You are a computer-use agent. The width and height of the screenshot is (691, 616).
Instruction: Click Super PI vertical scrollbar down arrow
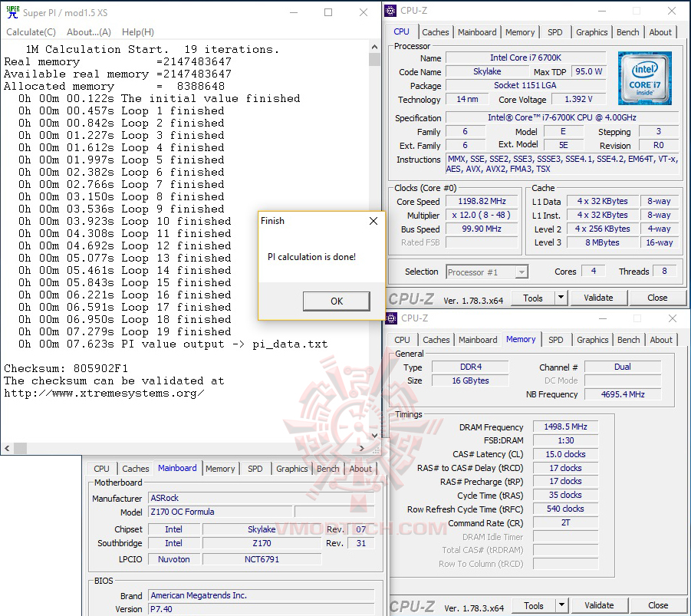(374, 436)
